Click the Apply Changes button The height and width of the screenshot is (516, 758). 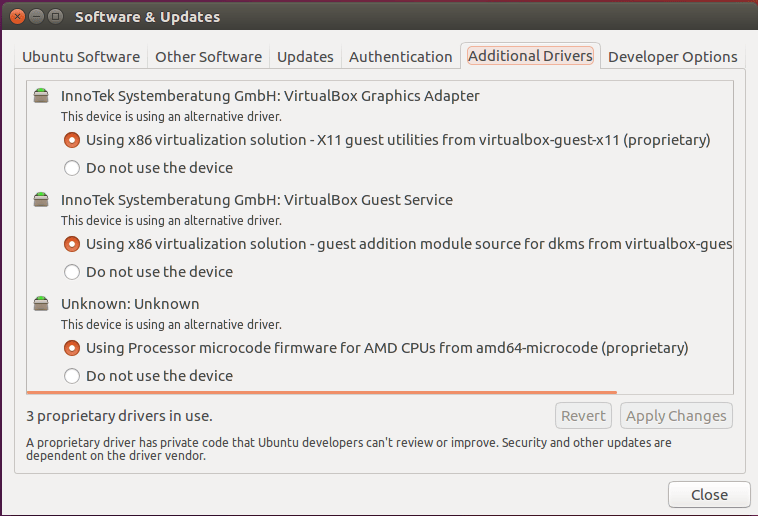[676, 416]
